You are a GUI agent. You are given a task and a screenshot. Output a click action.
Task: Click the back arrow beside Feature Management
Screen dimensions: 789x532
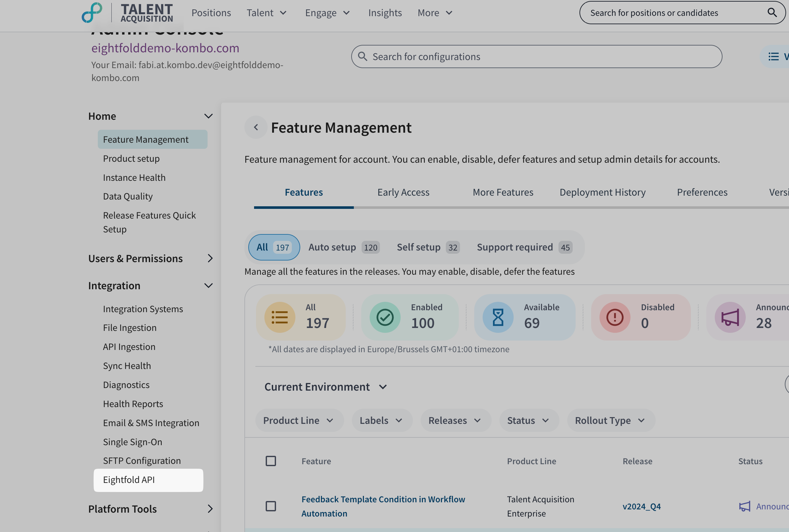point(256,127)
